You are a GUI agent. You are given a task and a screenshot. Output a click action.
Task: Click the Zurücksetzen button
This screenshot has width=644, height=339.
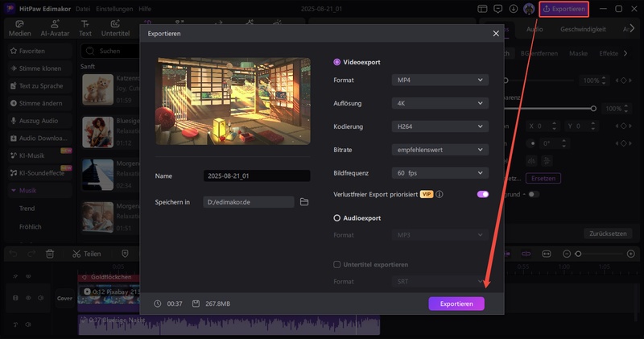(x=608, y=234)
